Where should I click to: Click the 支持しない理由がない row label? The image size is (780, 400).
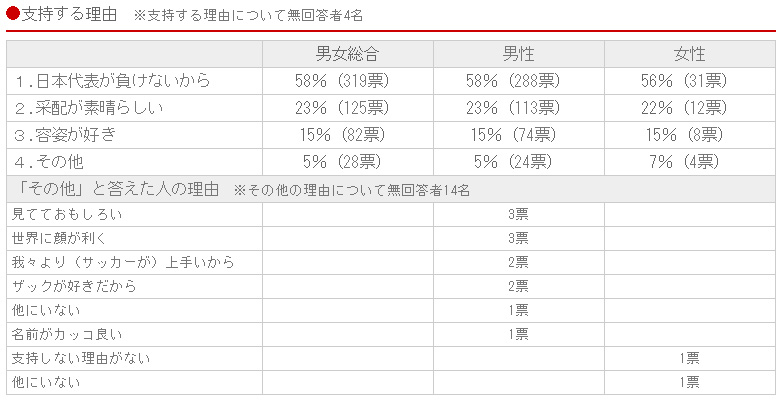(x=81, y=358)
